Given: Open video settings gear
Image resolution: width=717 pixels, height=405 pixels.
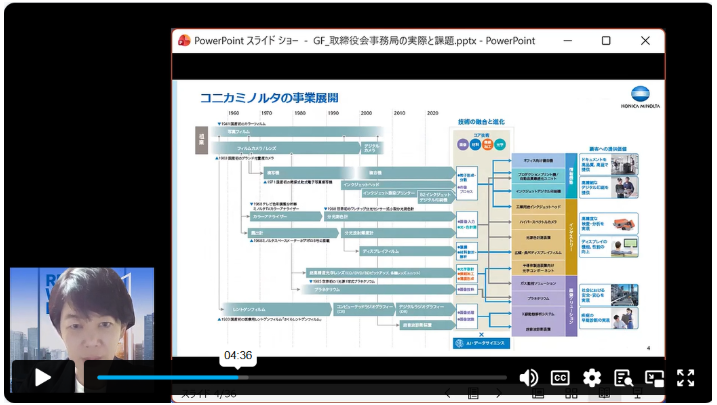Looking at the screenshot, I should point(592,378).
